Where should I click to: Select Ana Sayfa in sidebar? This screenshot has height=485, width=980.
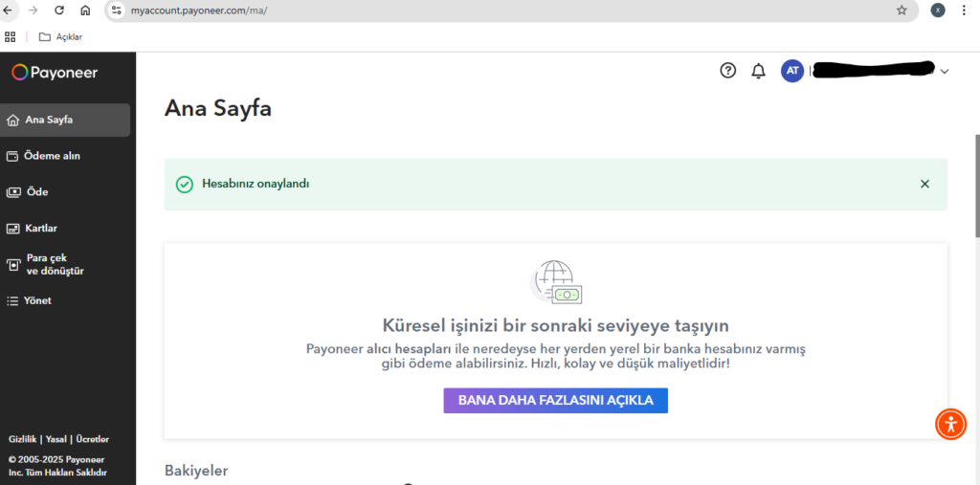point(65,120)
